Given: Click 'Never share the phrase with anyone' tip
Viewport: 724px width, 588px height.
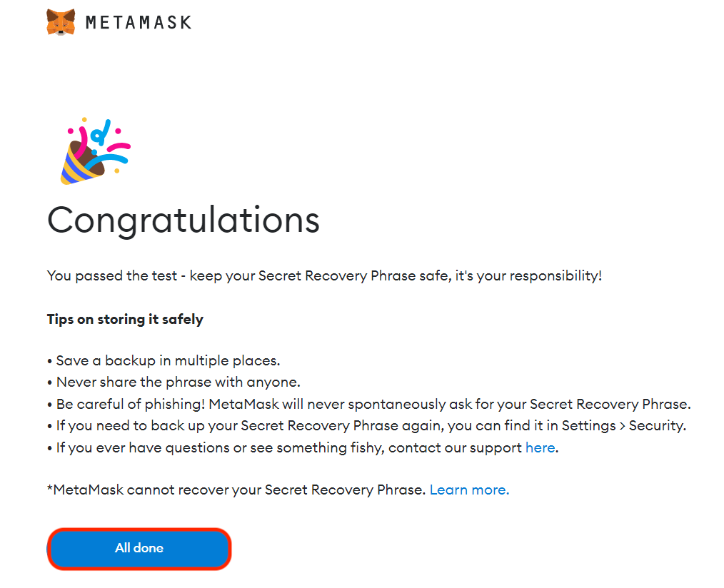Looking at the screenshot, I should pyautogui.click(x=179, y=382).
